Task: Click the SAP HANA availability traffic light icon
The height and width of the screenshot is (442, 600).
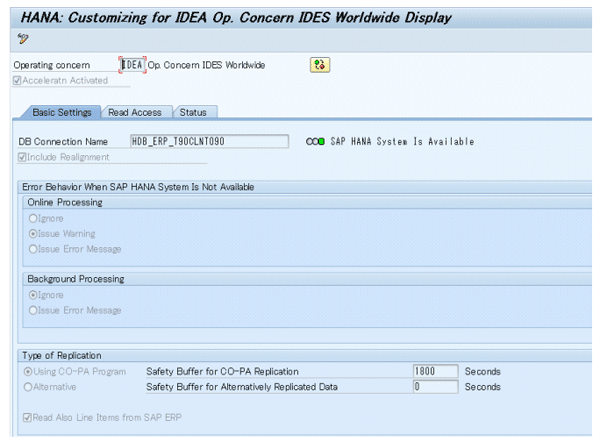Action: click(315, 142)
